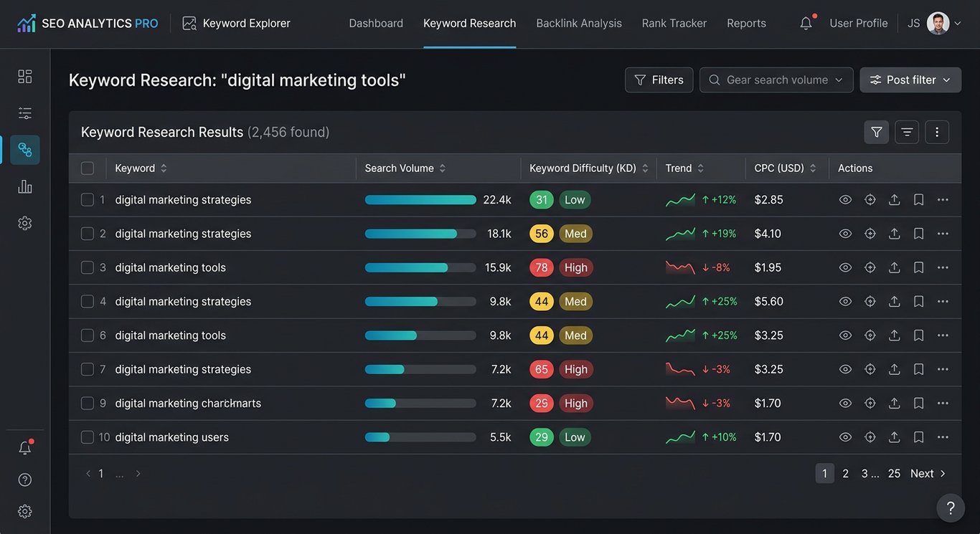Screen dimensions: 980x534
Task: Open the 'Gear search volume' dropdown
Action: point(776,80)
